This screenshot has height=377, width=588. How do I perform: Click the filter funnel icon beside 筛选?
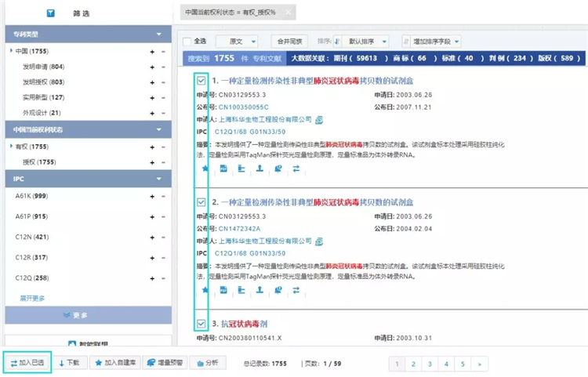[x=50, y=13]
